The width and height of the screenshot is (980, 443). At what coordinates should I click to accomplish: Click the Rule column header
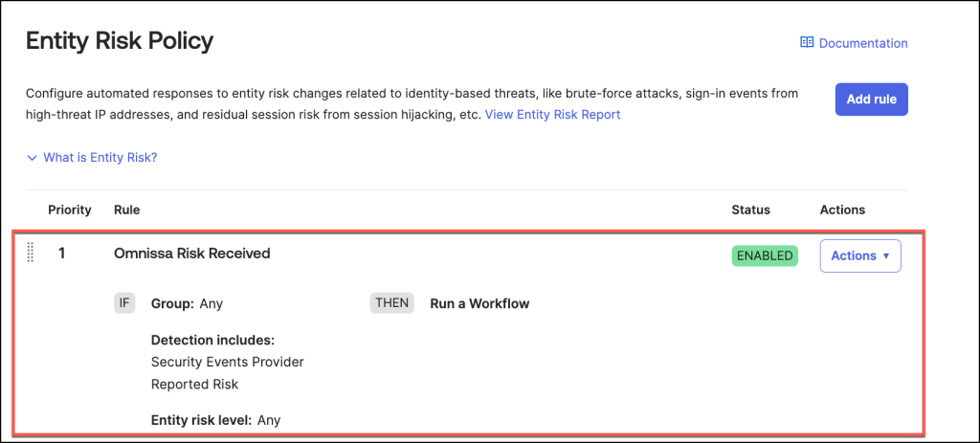pyautogui.click(x=126, y=210)
